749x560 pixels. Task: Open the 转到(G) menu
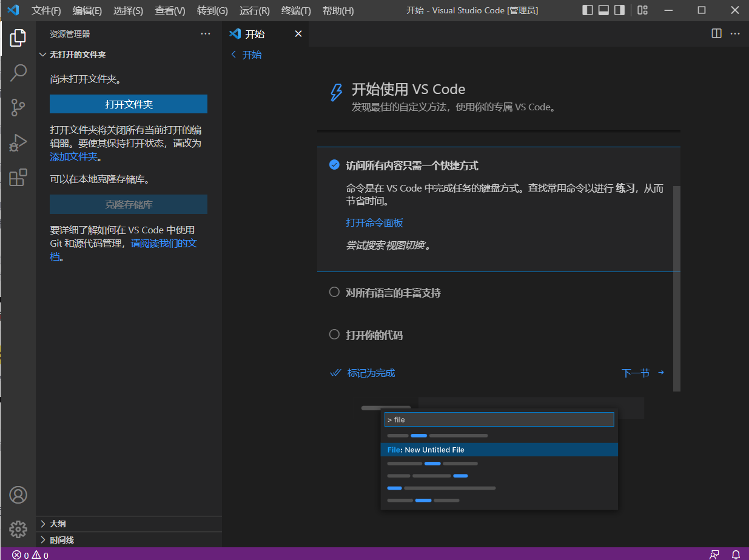pyautogui.click(x=213, y=11)
